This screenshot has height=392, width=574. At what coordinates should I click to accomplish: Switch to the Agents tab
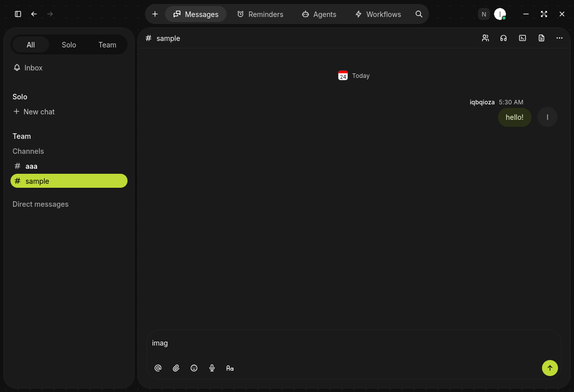click(319, 14)
